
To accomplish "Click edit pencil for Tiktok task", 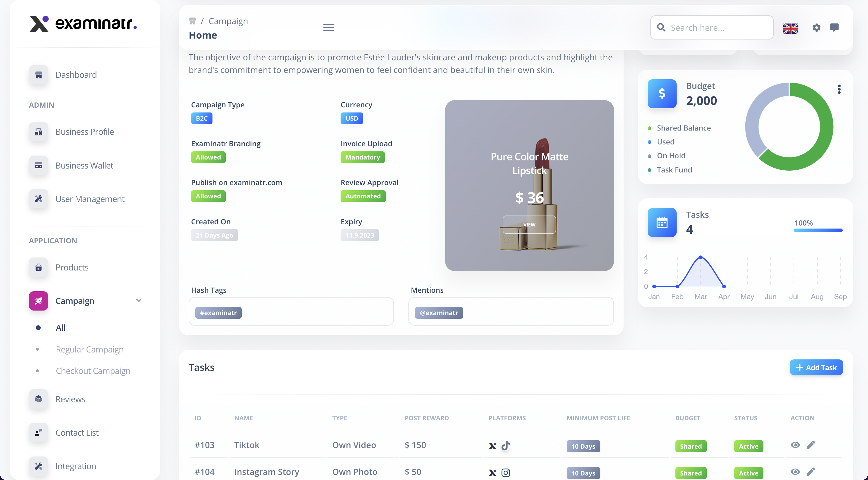I will [x=811, y=445].
